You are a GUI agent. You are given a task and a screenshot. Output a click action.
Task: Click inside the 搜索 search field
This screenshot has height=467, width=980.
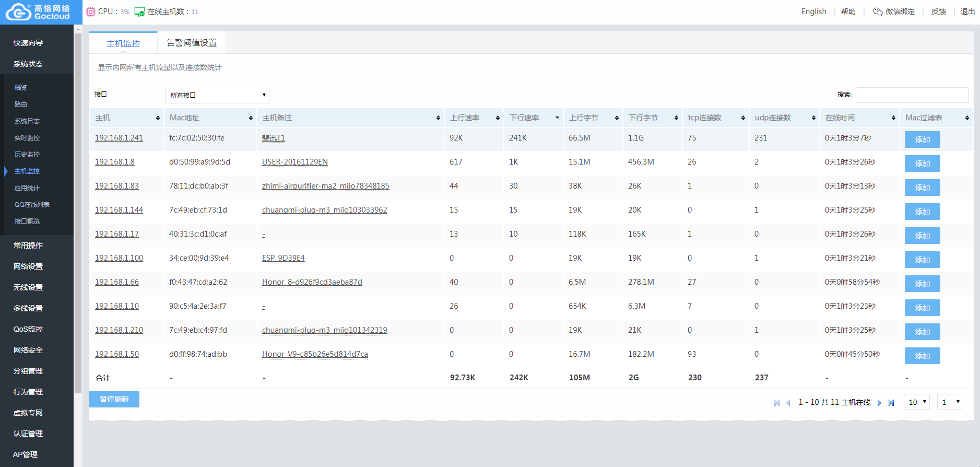[913, 95]
